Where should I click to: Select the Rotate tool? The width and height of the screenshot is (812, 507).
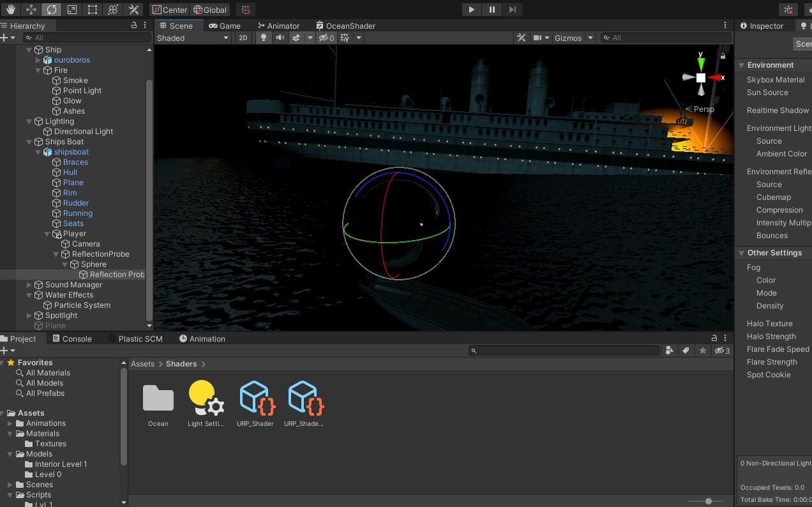[x=51, y=10]
